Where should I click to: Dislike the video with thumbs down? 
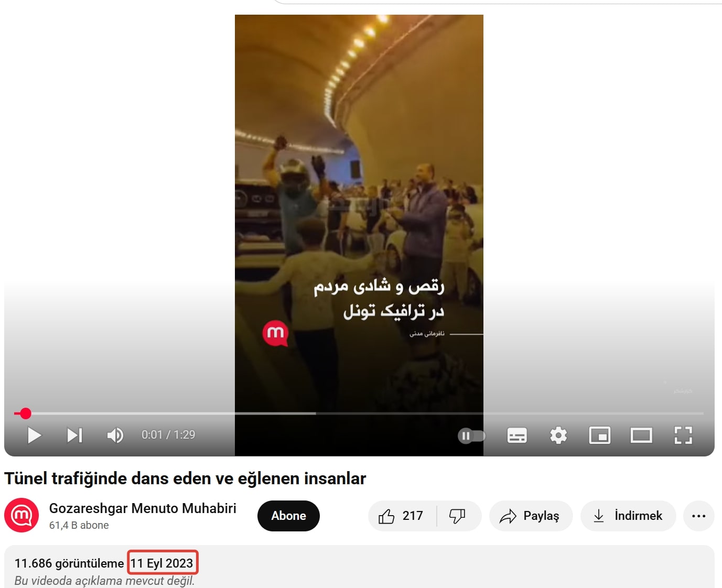click(458, 516)
